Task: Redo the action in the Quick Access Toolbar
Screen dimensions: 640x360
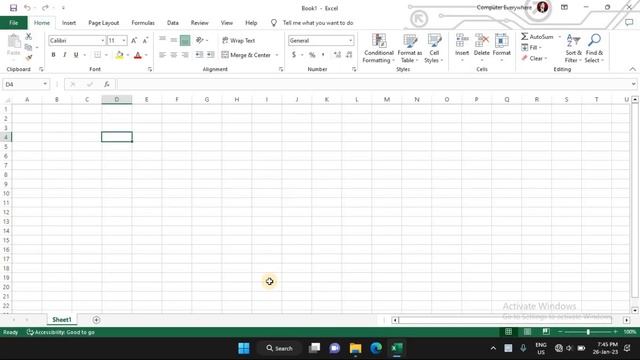Action: coord(45,8)
